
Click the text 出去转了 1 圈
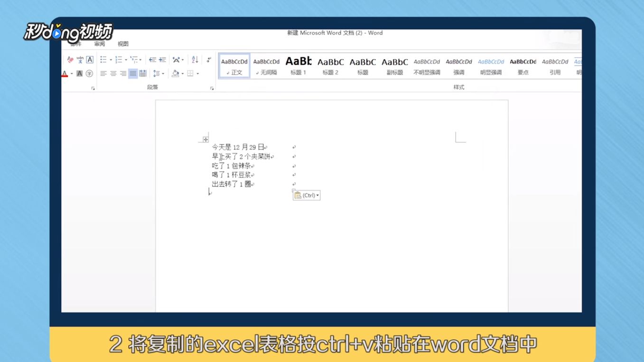pos(231,184)
